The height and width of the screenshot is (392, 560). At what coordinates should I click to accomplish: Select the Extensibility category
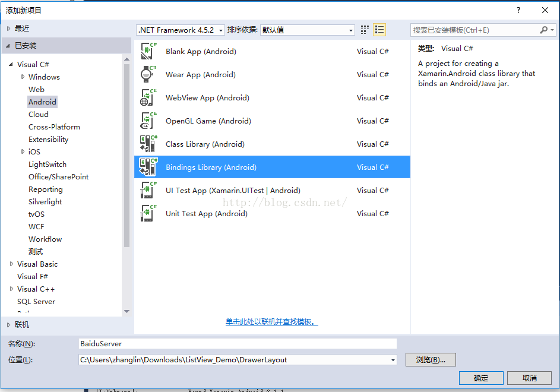pyautogui.click(x=48, y=140)
